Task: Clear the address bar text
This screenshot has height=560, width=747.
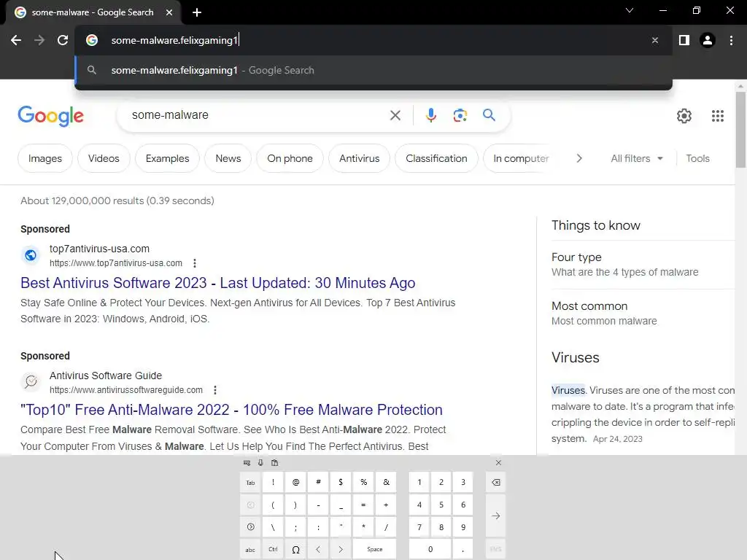Action: [655, 41]
